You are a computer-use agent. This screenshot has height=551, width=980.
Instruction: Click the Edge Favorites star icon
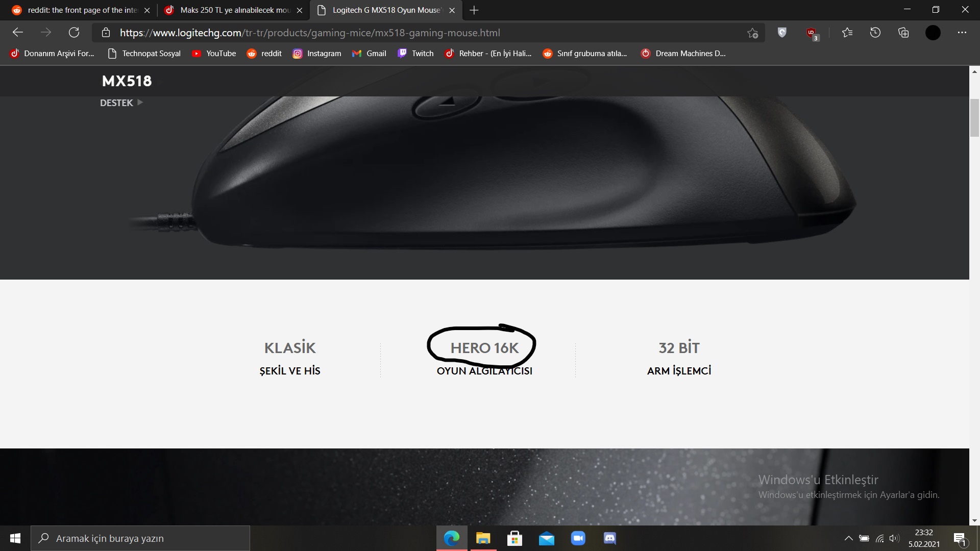pos(846,32)
